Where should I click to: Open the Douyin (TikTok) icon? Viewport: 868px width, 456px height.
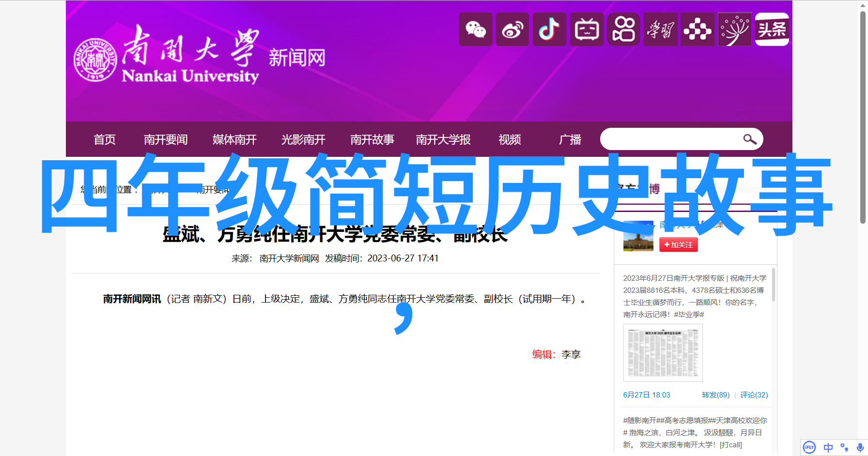[549, 30]
